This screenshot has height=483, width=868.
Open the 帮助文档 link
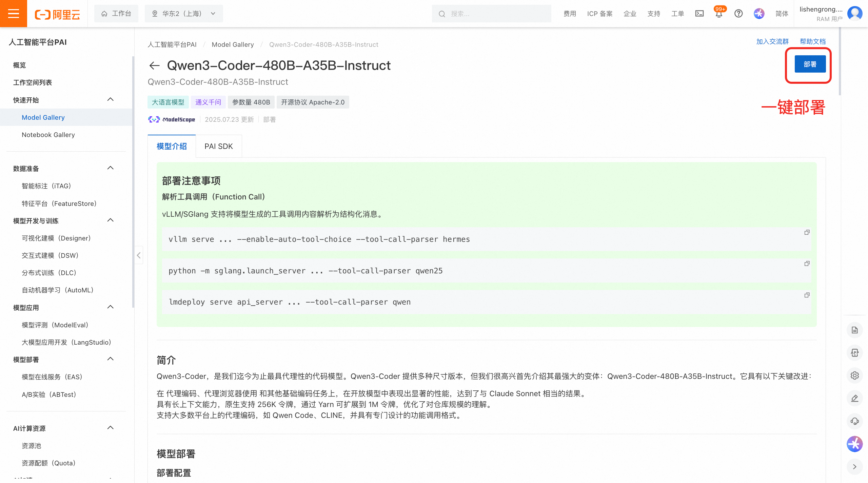[x=813, y=41]
